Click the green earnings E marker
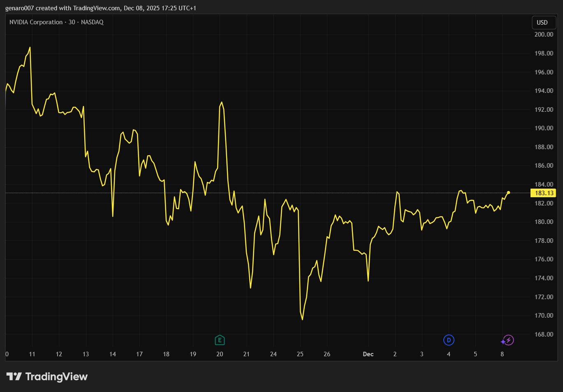563x392 pixels. (x=220, y=340)
